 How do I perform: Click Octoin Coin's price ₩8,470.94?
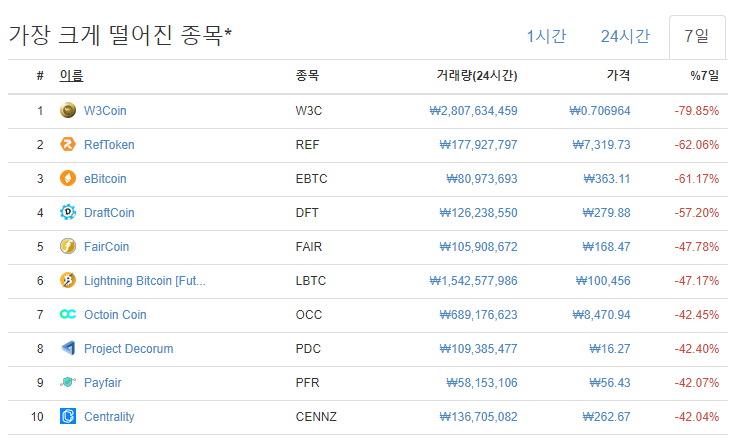601,315
